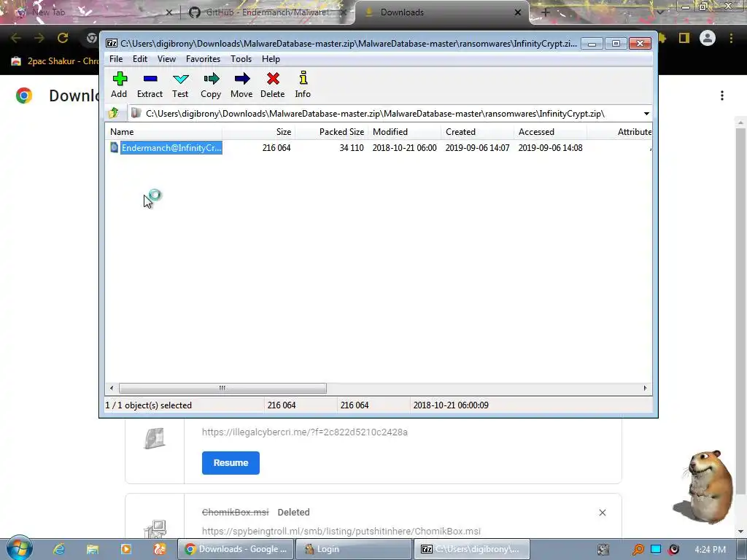Click the Resume download button
The height and width of the screenshot is (560, 747).
(x=231, y=463)
